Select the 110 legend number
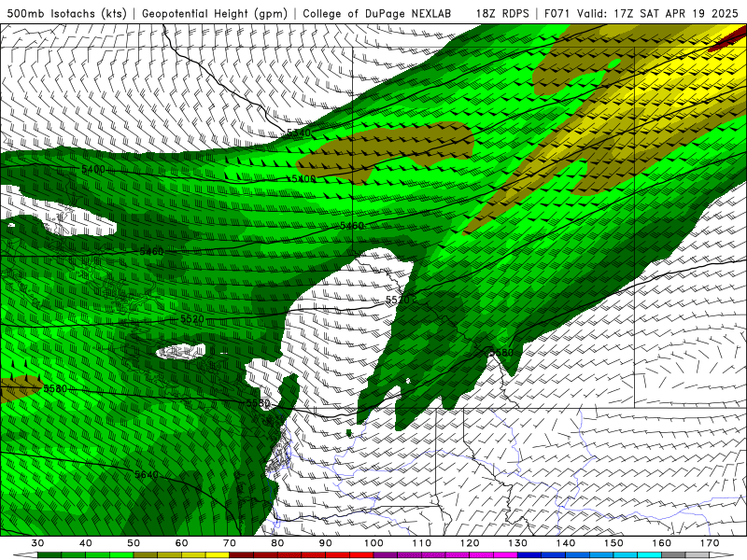Viewport: 747px width, 560px height. [422, 543]
